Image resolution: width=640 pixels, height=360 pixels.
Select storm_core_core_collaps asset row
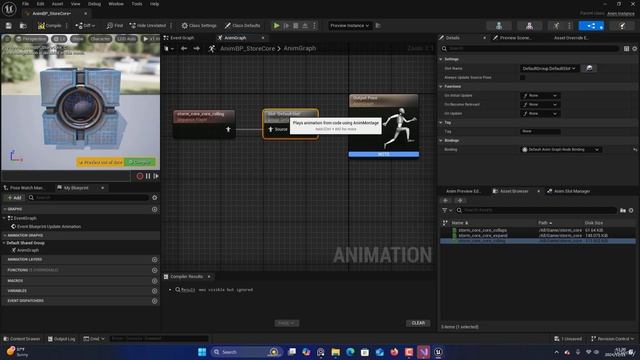pyautogui.click(x=537, y=231)
